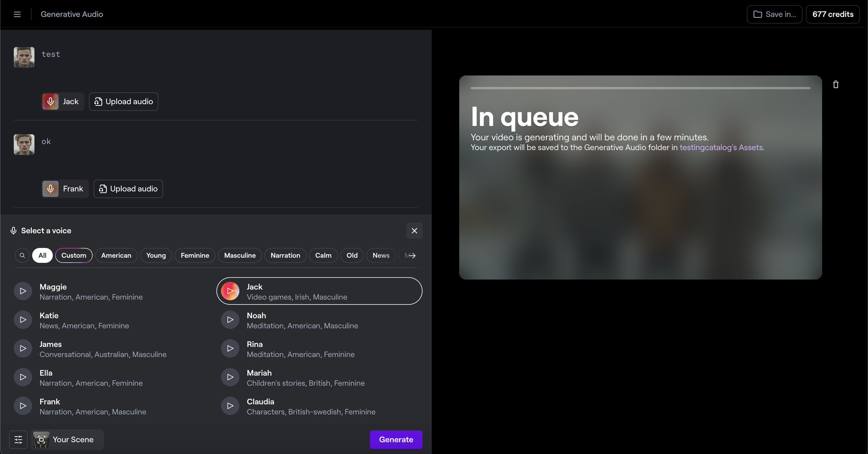The width and height of the screenshot is (868, 454).
Task: Play Jack voice preview
Action: coord(230,291)
